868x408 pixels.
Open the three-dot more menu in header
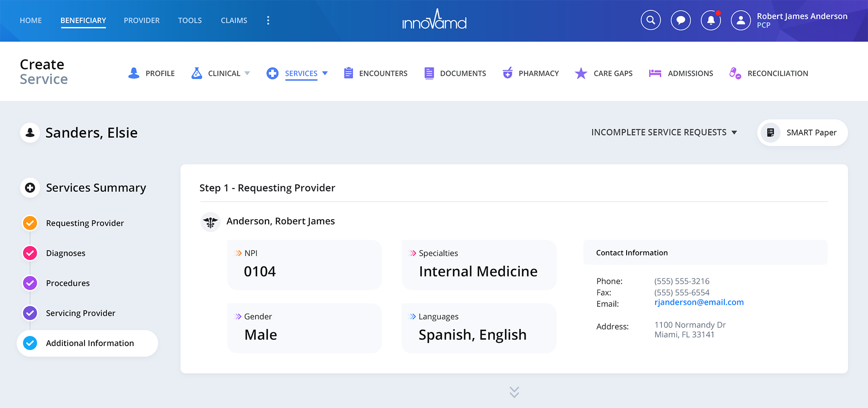coord(268,20)
